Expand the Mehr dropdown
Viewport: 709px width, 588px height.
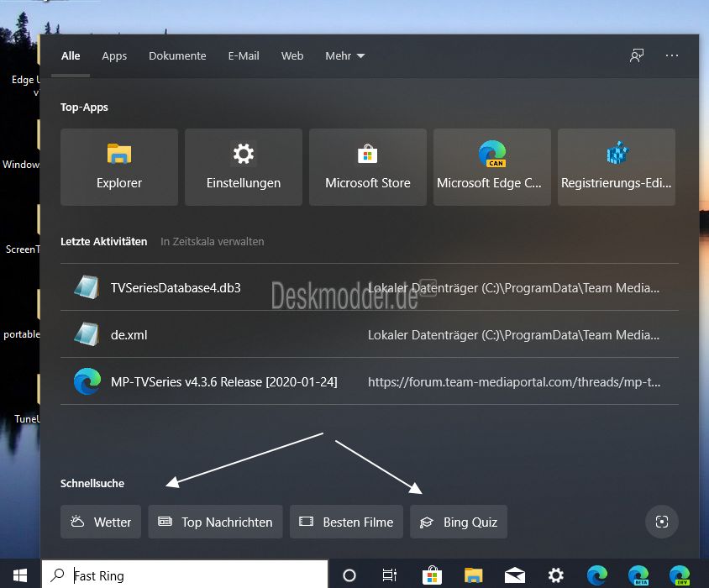pos(345,56)
